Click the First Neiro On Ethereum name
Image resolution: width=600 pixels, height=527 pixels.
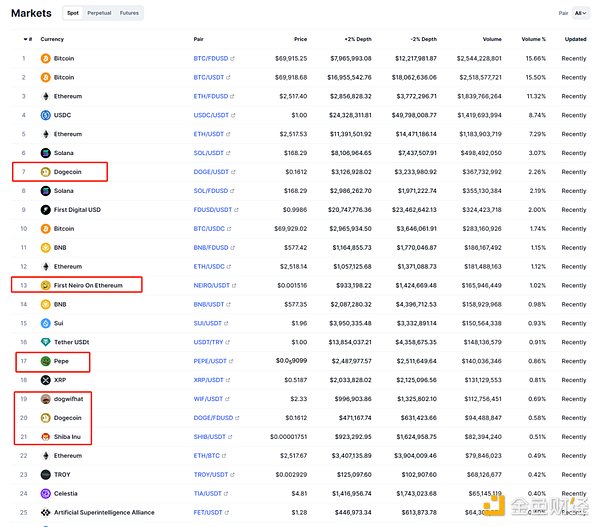(x=88, y=286)
